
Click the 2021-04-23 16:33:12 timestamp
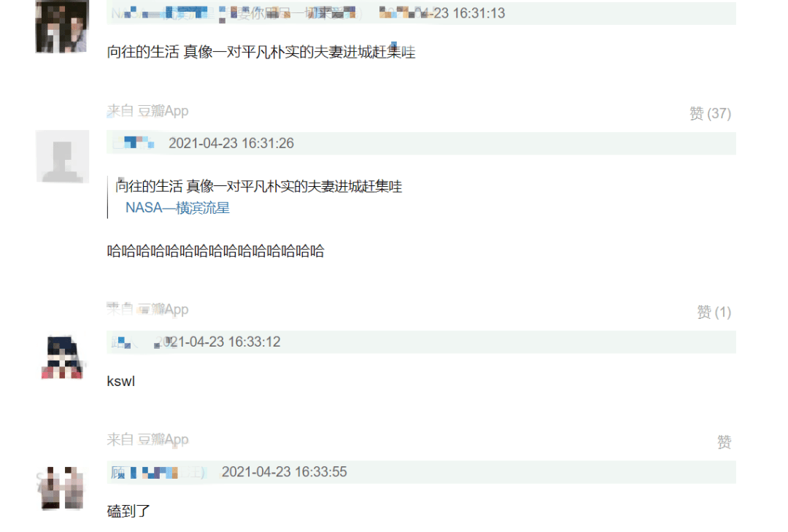[x=218, y=342]
